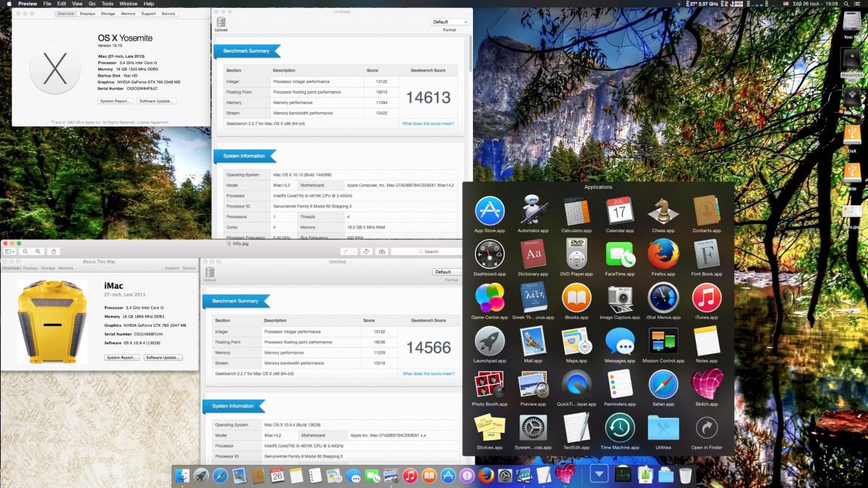Screen dimensions: 868x488
Task: Click the Search field in Preview toolbar
Action: pos(427,252)
